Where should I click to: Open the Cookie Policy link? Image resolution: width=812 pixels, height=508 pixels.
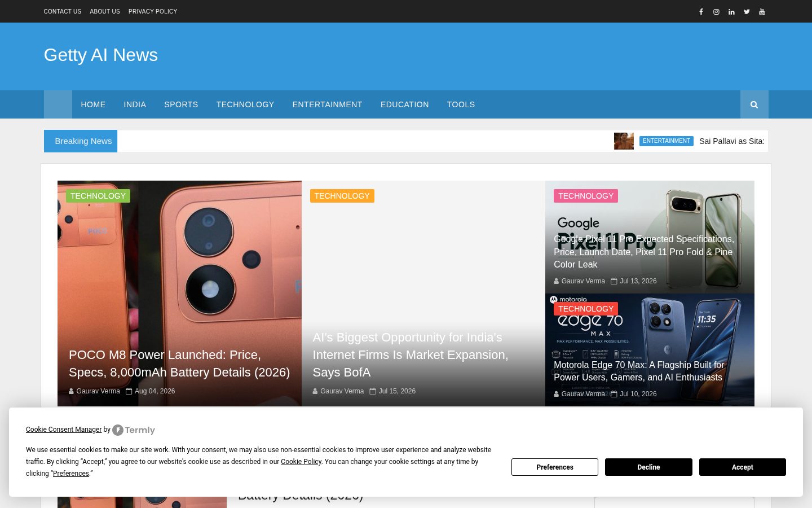pos(301,462)
